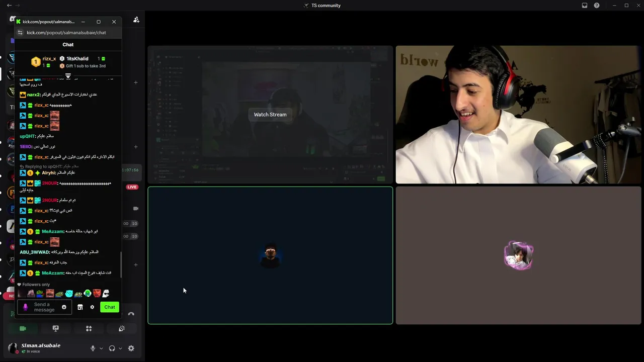Image resolution: width=644 pixels, height=362 pixels.
Task: Focus the webcam tile with headset guy
Action: click(x=518, y=115)
